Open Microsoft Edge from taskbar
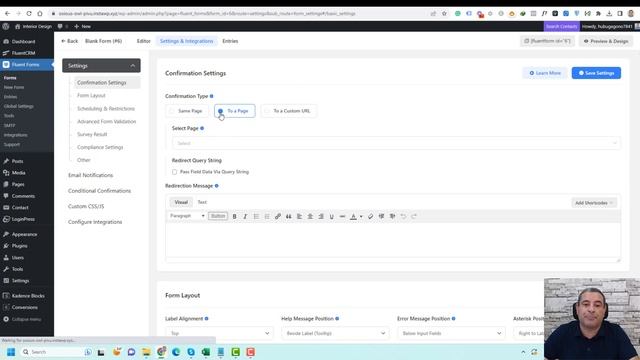Screen dimensions: 640x360 coord(176,352)
